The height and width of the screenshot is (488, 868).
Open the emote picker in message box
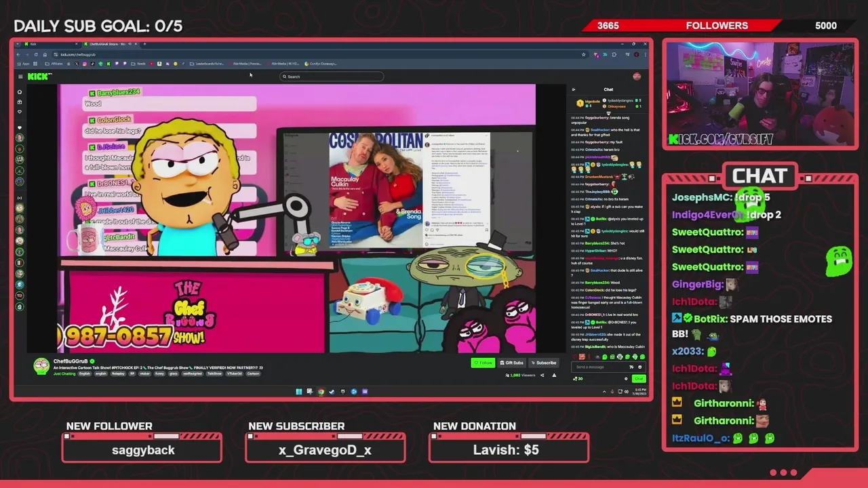click(x=640, y=367)
